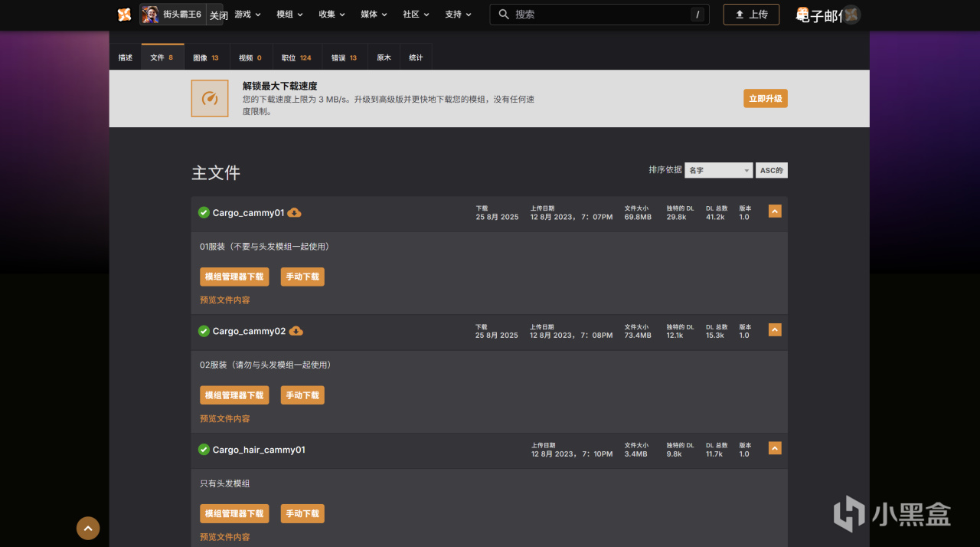Close the game filter with 关闭
This screenshot has width=980, height=547.
219,15
